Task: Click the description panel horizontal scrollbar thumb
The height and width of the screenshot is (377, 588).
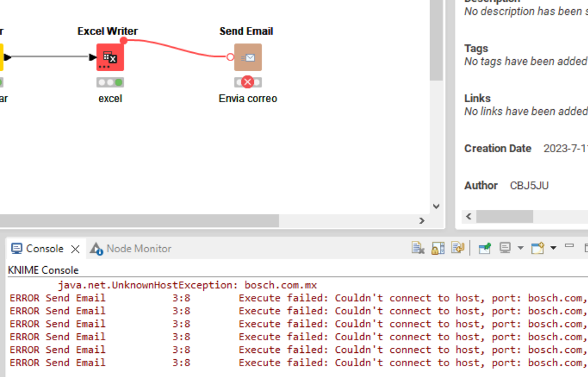Action: (504, 216)
